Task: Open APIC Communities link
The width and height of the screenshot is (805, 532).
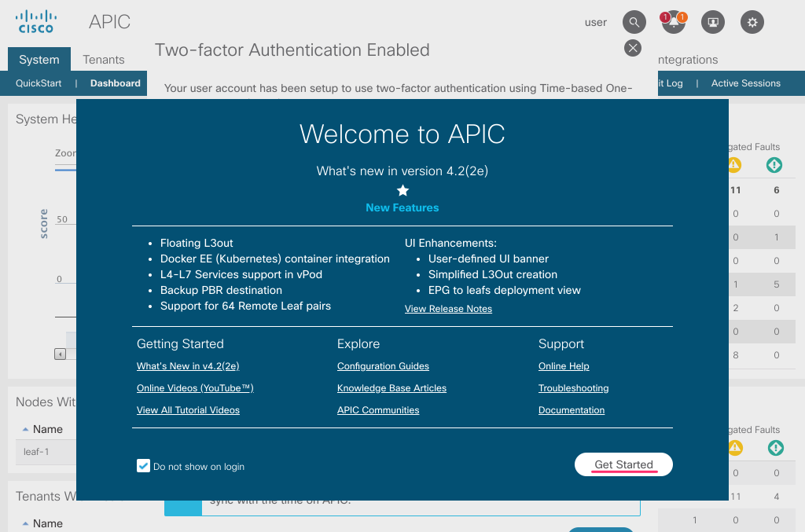Action: coord(378,410)
